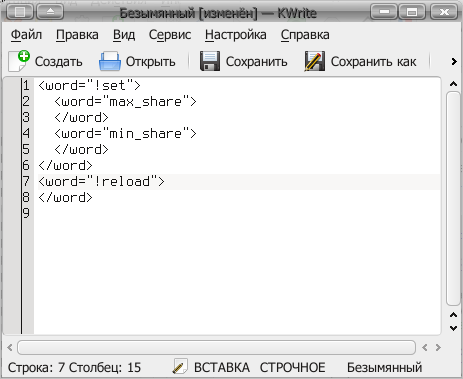Open the Настройка menu

pyautogui.click(x=235, y=35)
